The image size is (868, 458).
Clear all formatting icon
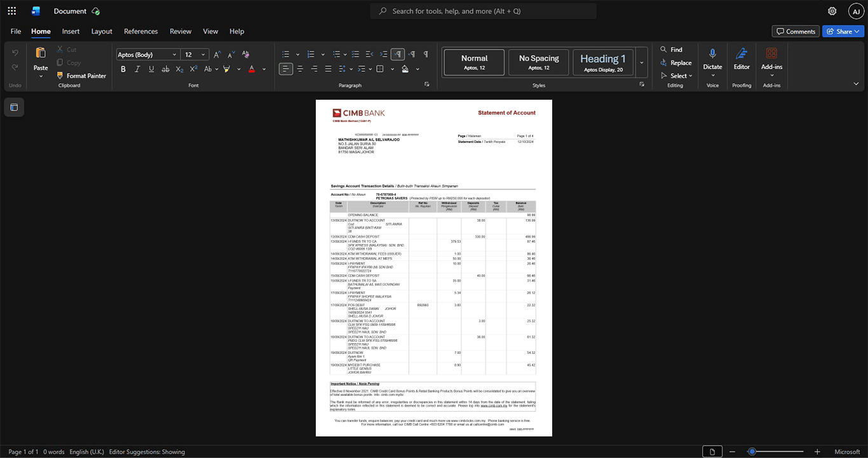[x=247, y=55]
